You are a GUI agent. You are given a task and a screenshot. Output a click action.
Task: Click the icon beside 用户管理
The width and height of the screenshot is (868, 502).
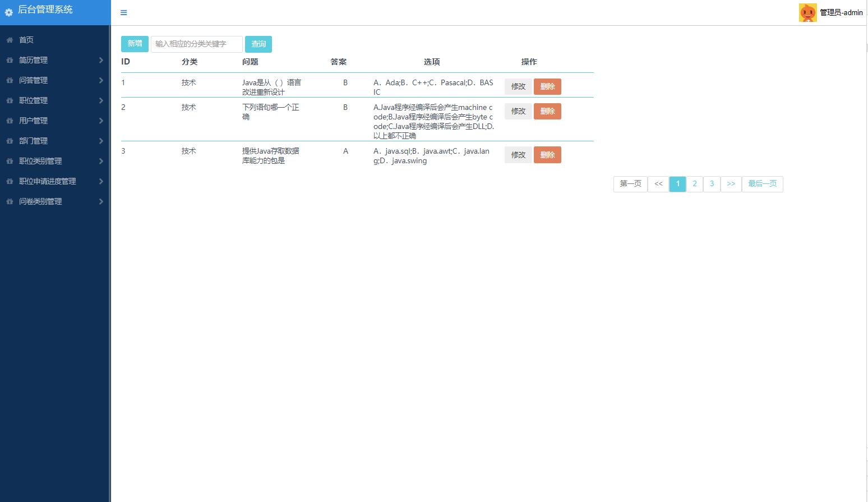tap(9, 121)
